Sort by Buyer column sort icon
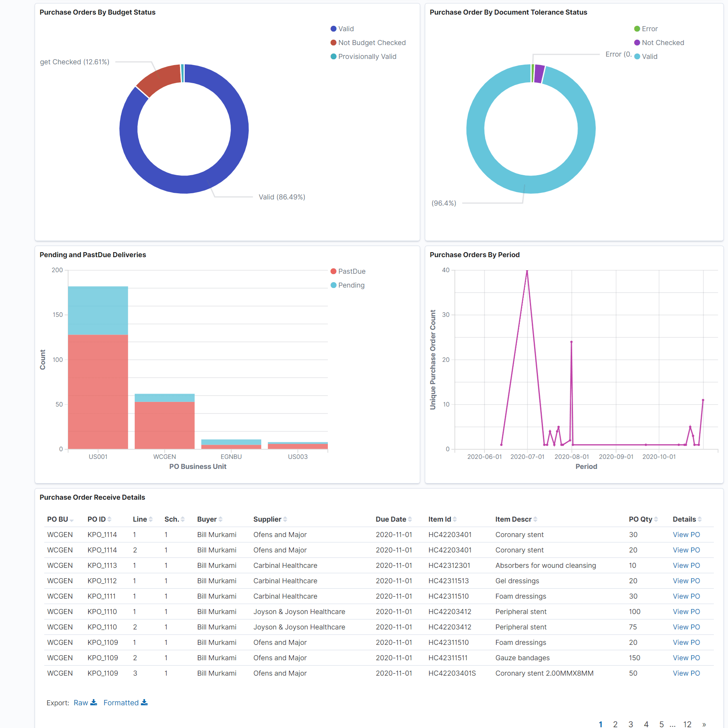Viewport: 728px width, 728px height. tap(220, 519)
